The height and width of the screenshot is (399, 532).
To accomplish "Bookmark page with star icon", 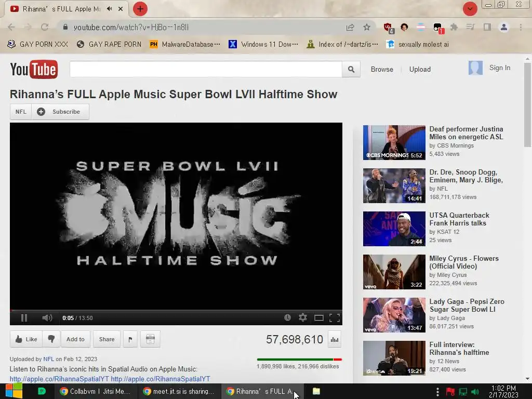I will tap(367, 27).
